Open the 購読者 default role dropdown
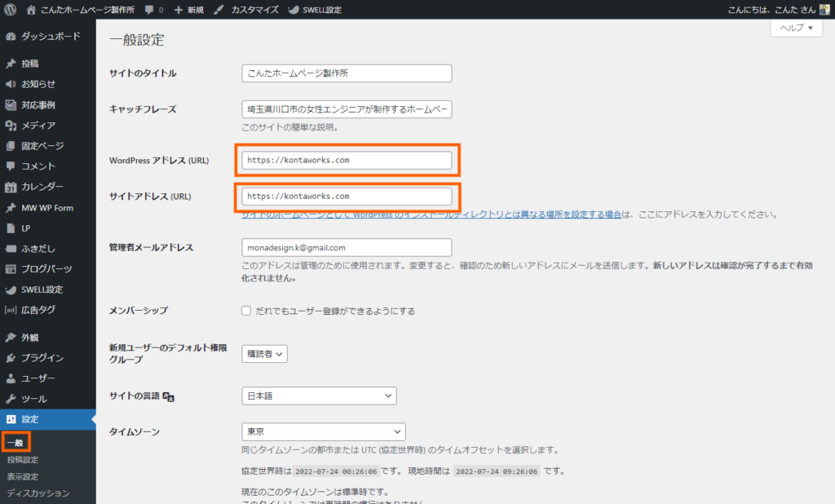Viewport: 835px width, 504px height. 265,354
